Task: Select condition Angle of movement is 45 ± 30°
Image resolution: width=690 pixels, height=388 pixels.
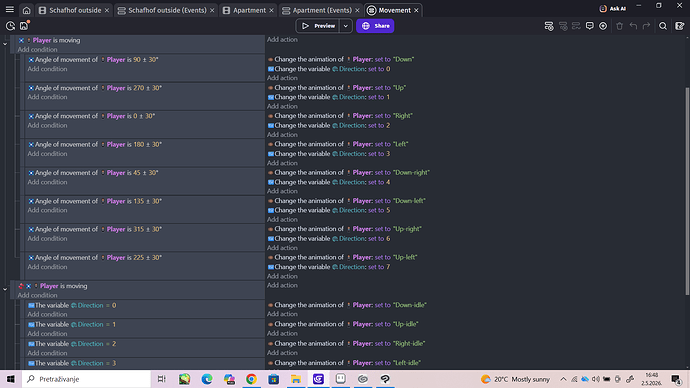Action: click(x=93, y=173)
